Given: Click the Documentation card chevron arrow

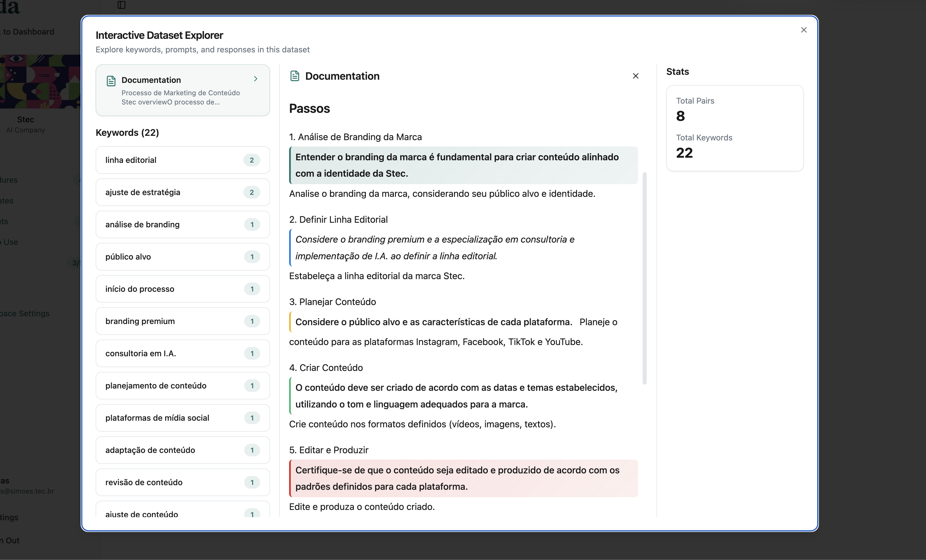Looking at the screenshot, I should pyautogui.click(x=256, y=79).
